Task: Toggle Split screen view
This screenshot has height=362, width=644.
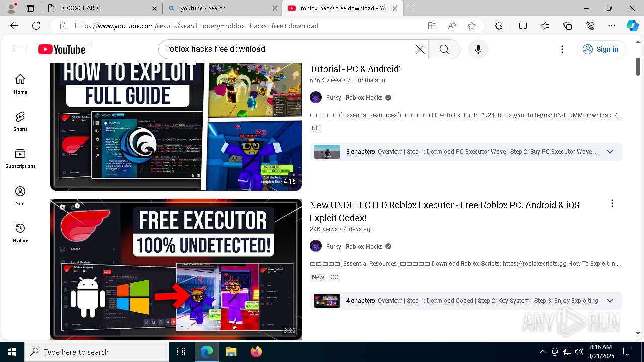Action: click(523, 26)
